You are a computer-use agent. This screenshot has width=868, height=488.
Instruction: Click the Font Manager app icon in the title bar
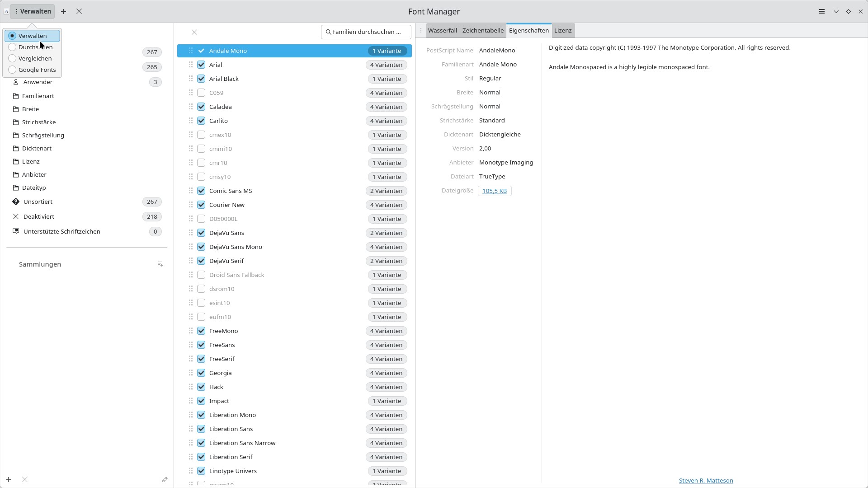[6, 12]
